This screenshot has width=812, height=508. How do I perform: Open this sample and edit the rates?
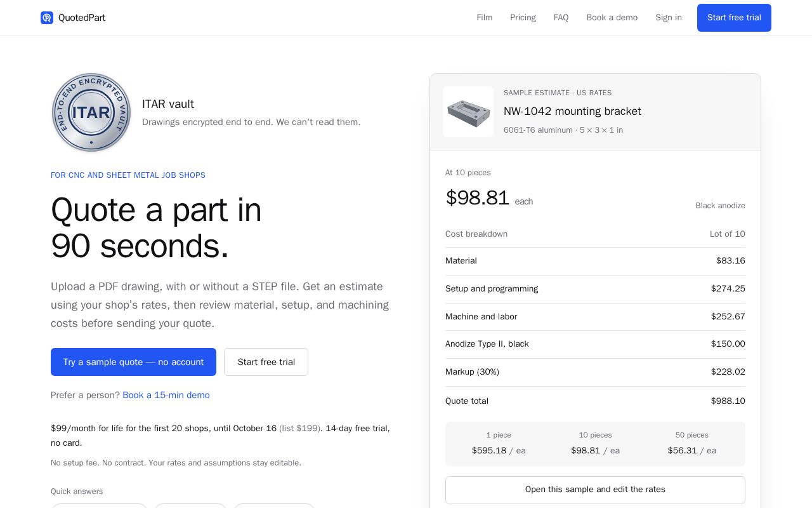pyautogui.click(x=595, y=490)
